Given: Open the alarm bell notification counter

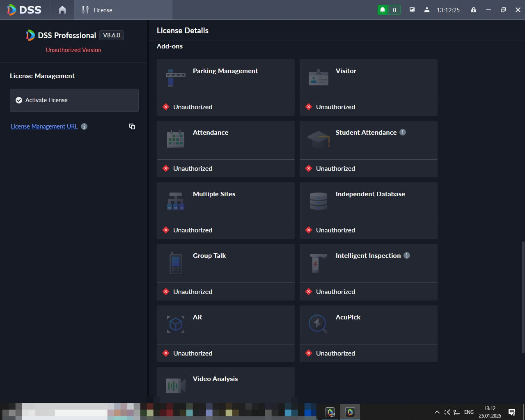Looking at the screenshot, I should pyautogui.click(x=389, y=10).
